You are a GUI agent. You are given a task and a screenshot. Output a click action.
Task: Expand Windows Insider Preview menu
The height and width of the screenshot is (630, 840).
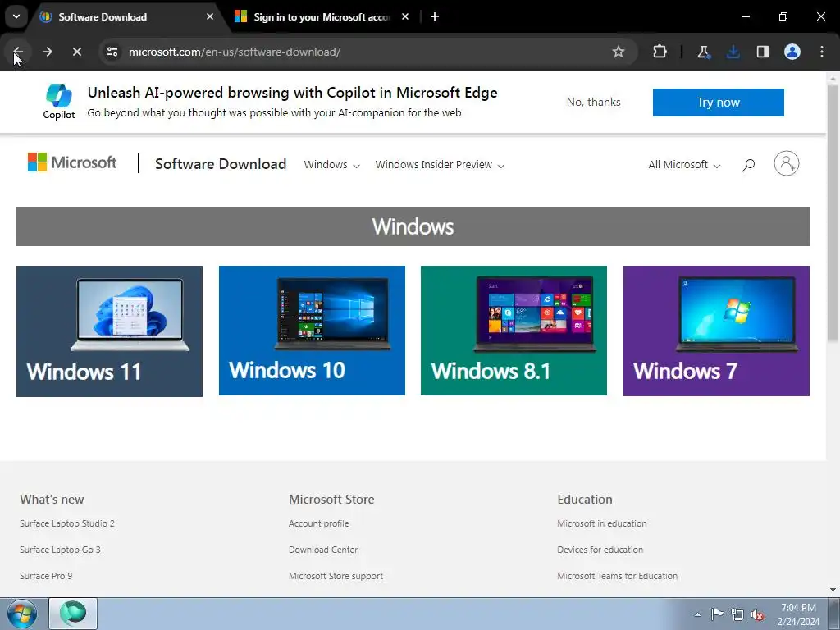(440, 164)
